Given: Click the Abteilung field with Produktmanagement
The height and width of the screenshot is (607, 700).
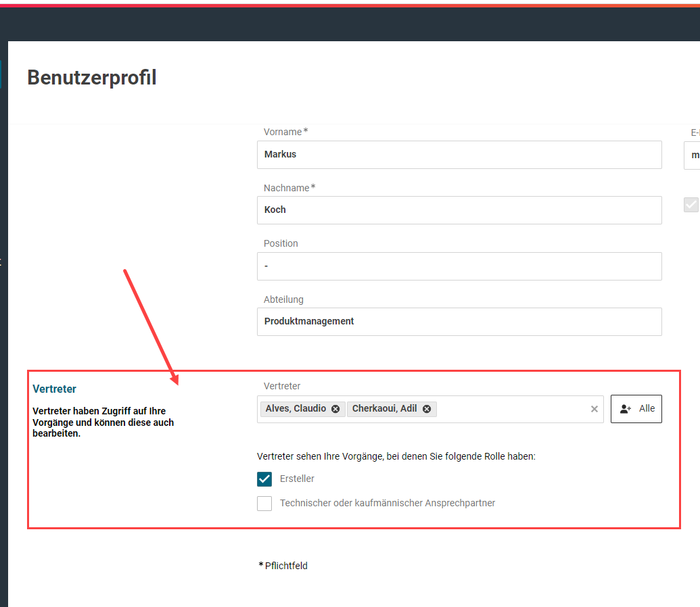Looking at the screenshot, I should pos(459,322).
